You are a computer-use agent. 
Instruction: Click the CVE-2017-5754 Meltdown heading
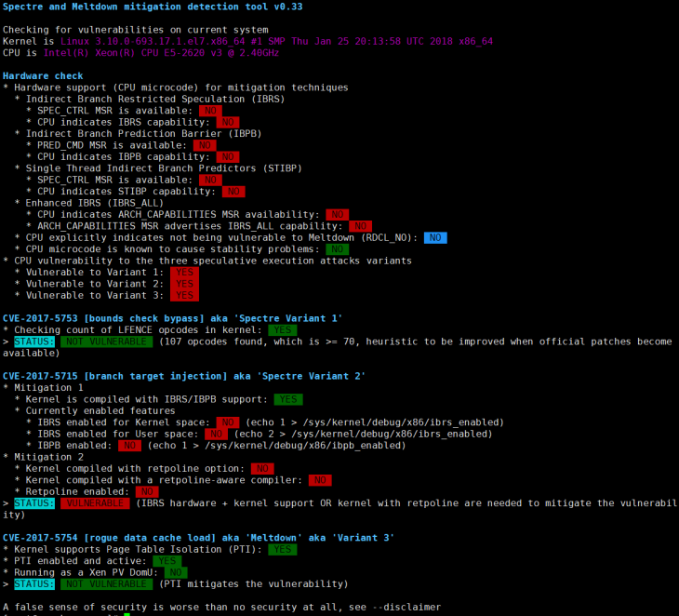198,537
